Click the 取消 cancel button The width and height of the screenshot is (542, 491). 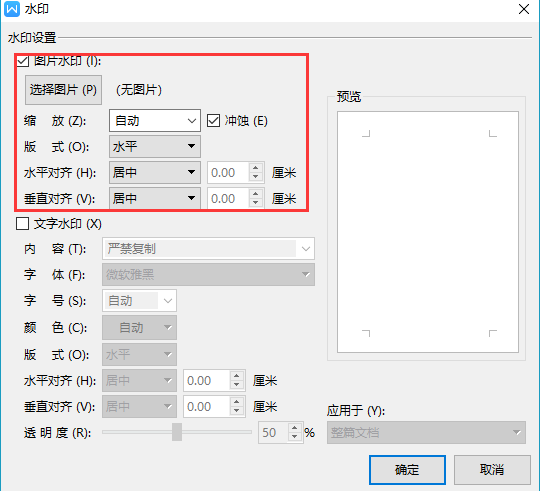492,470
